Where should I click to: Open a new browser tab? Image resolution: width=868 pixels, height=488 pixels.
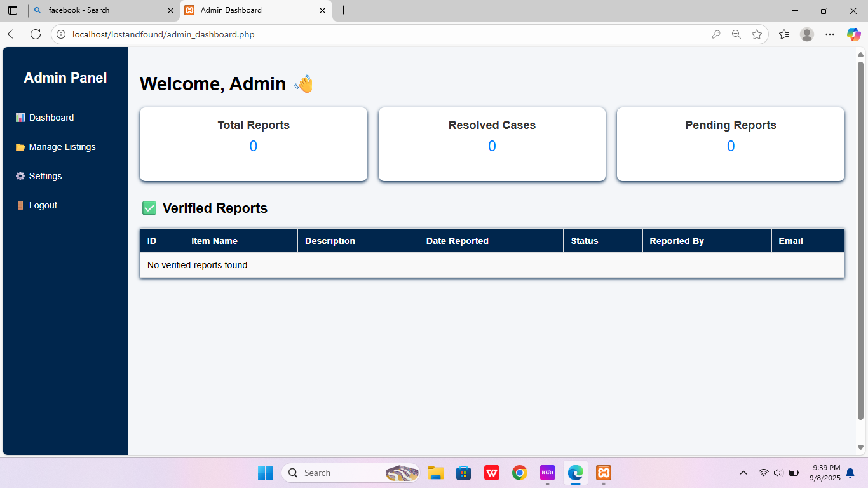point(344,10)
